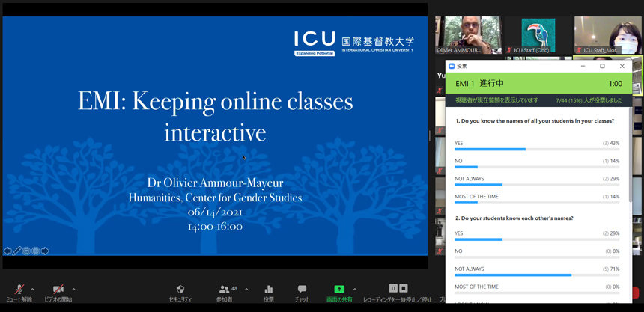The image size is (644, 312).
Task: Click MOST OF THE TIME under question 2
Action: (476, 287)
